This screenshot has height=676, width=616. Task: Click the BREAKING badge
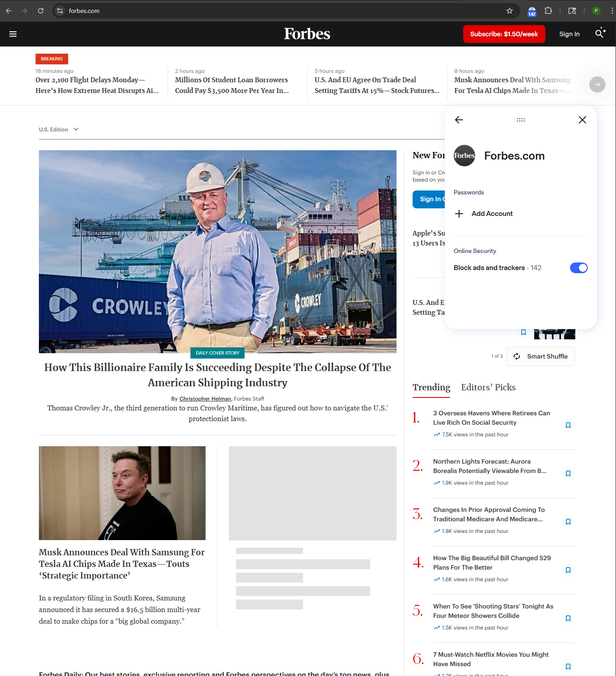click(52, 59)
